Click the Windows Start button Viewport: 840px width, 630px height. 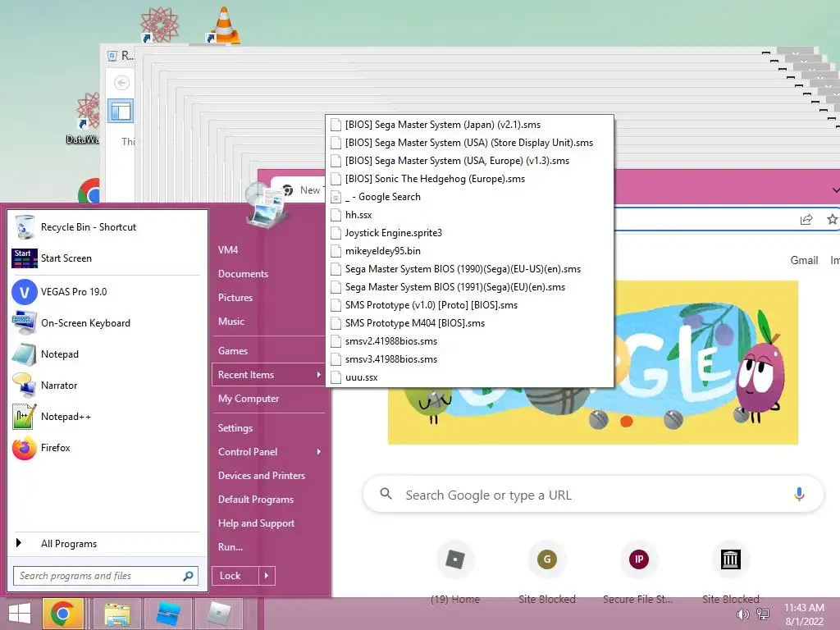[x=20, y=614]
